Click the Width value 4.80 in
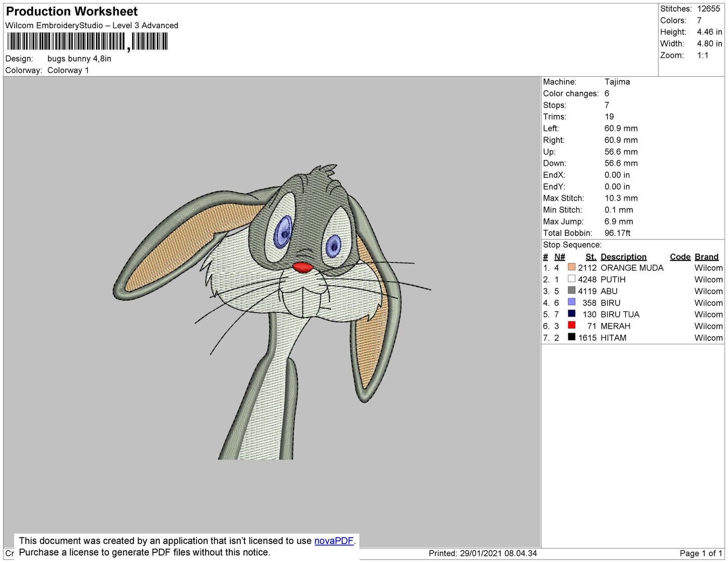 (709, 43)
